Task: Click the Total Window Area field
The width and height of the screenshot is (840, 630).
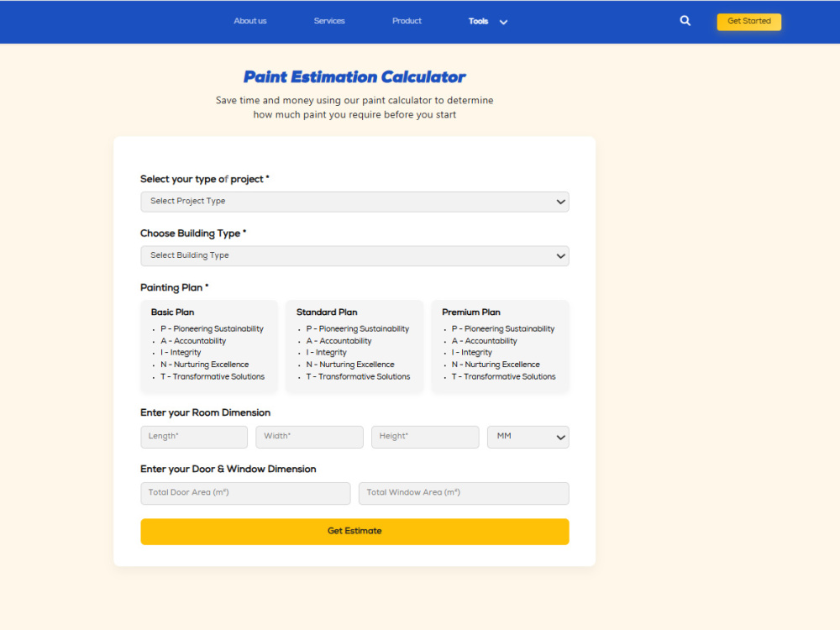Action: click(464, 493)
